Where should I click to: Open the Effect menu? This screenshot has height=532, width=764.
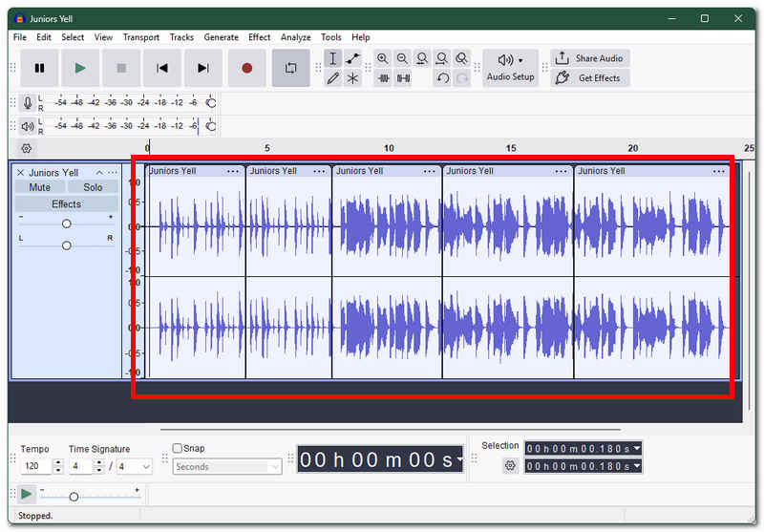point(259,37)
